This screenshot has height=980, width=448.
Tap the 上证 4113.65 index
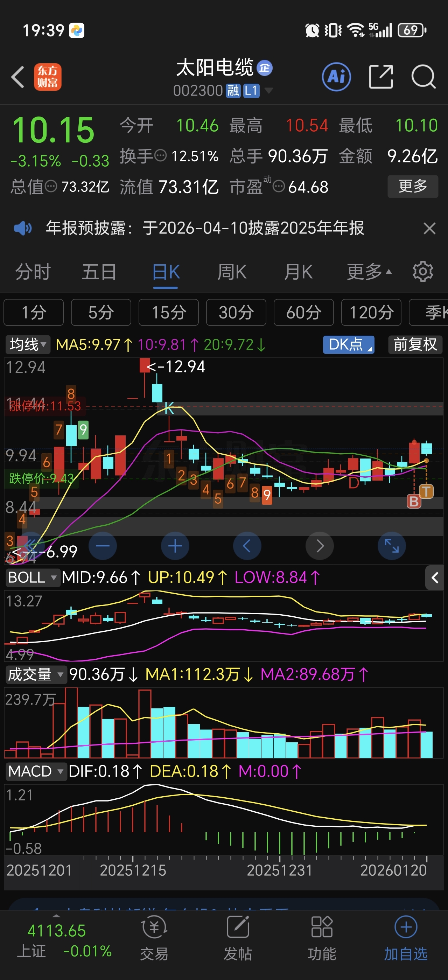pyautogui.click(x=64, y=940)
